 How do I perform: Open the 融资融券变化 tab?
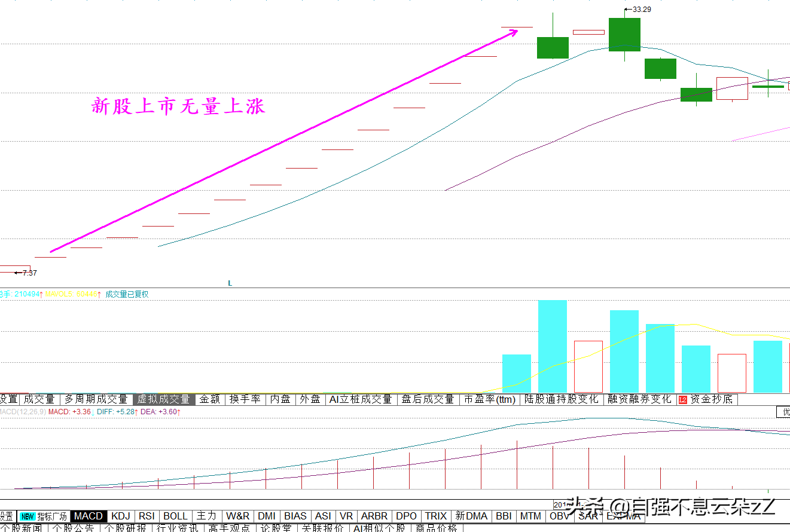(x=639, y=399)
